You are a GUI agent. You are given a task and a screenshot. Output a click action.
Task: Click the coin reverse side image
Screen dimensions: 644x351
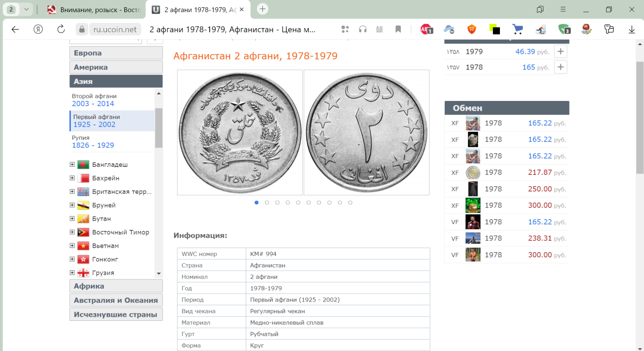click(x=366, y=133)
